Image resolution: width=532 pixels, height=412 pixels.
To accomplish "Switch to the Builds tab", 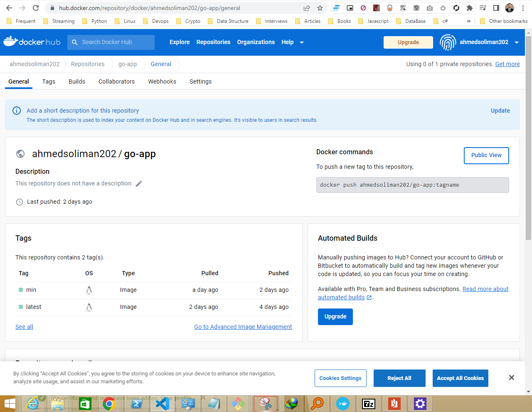I will [x=77, y=81].
